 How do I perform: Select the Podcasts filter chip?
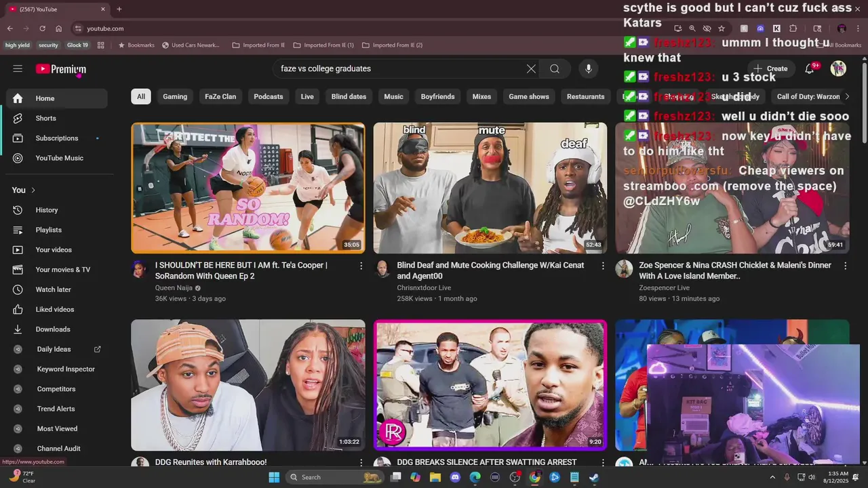(x=269, y=96)
